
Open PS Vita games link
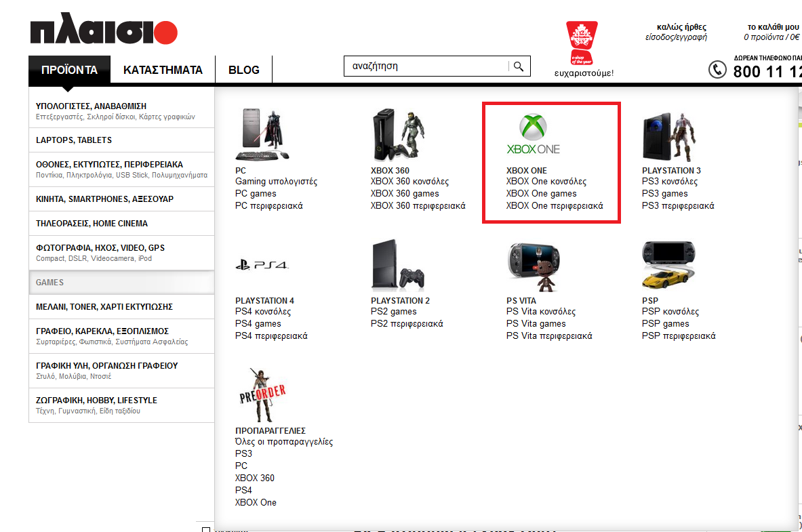point(536,324)
